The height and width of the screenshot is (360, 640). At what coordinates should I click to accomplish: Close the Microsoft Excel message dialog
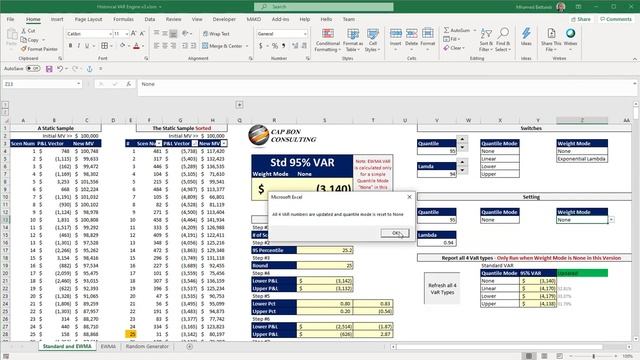[409, 197]
